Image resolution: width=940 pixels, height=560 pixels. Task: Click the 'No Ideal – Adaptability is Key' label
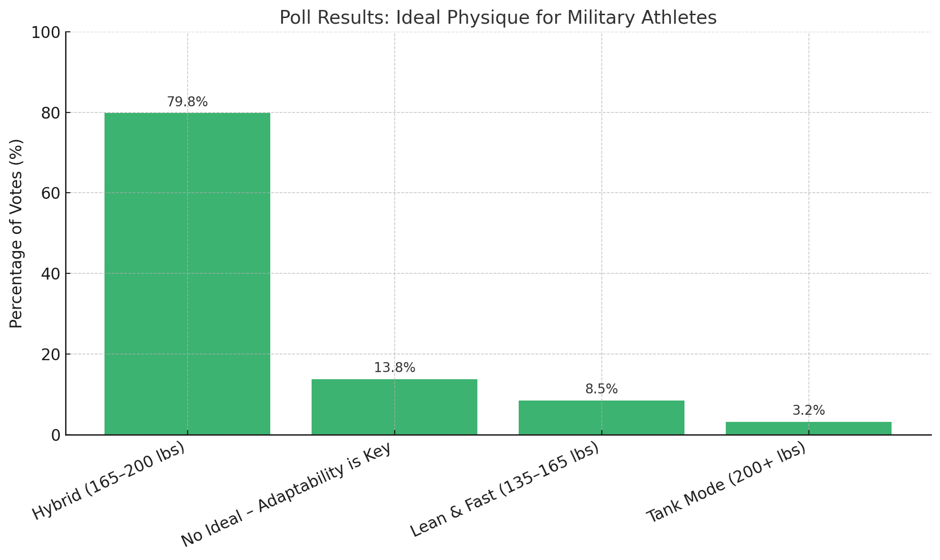[286, 495]
